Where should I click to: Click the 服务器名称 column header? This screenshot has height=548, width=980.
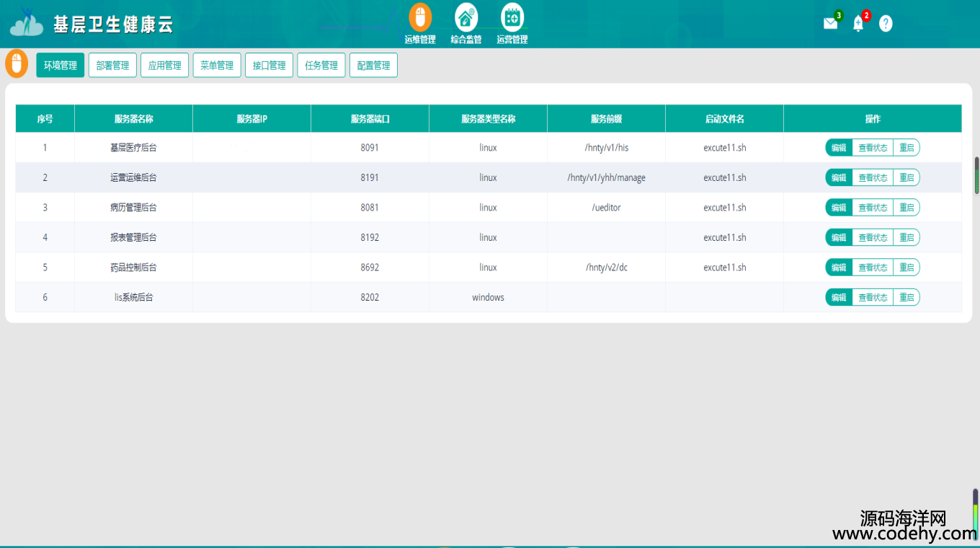click(x=133, y=119)
